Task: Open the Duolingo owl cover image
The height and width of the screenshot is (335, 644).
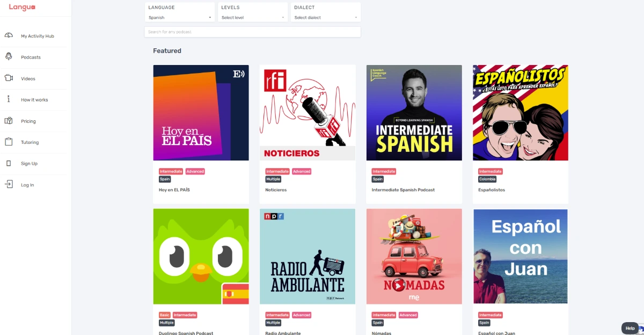Action: (x=201, y=257)
